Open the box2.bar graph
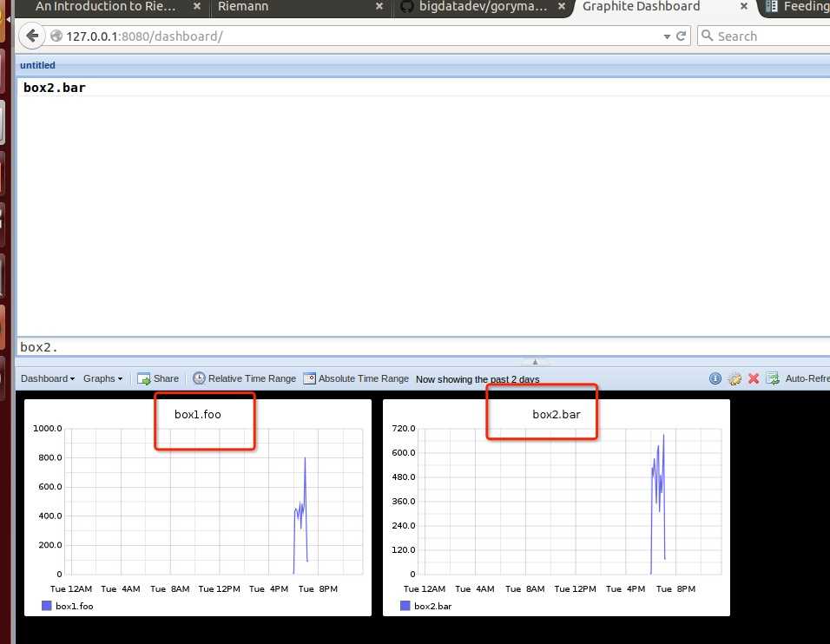 [557, 508]
